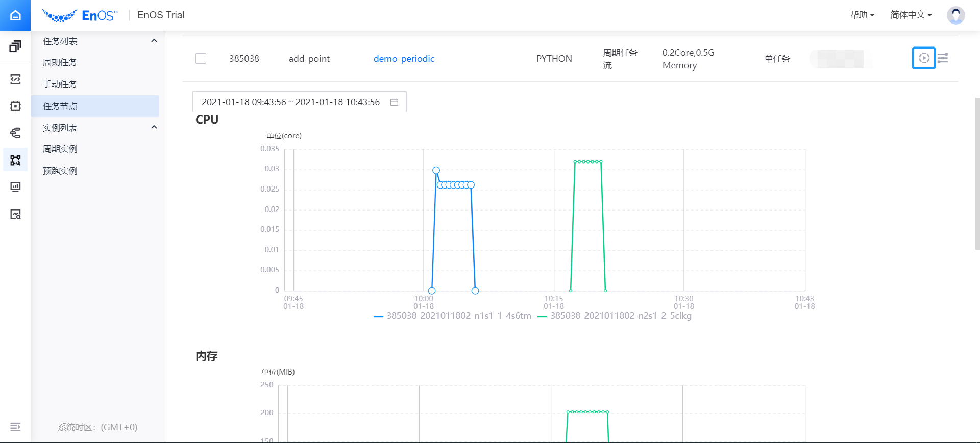980x443 pixels.
Task: Open the chip module sidebar icon
Action: [x=15, y=106]
